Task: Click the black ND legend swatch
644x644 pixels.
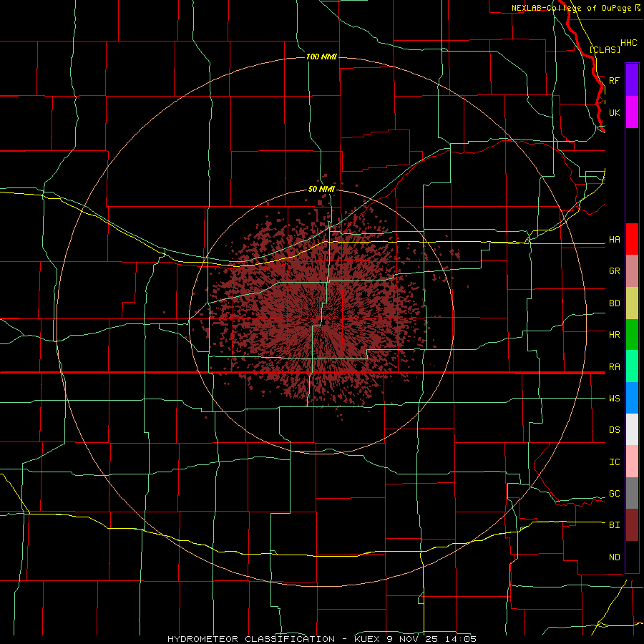Action: (x=632, y=557)
